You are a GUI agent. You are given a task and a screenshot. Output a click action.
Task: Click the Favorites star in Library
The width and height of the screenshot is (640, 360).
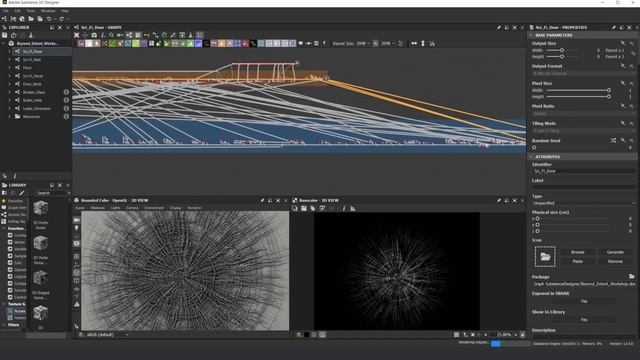coord(4,201)
